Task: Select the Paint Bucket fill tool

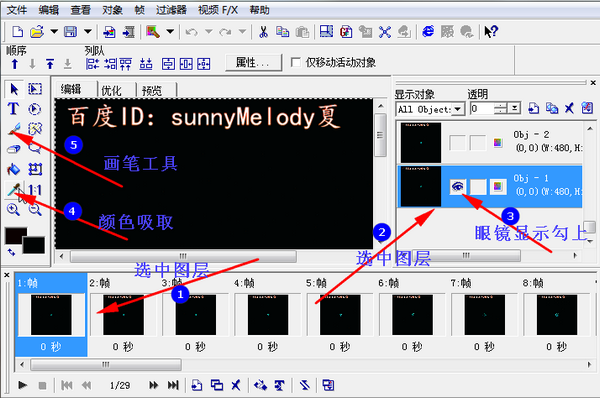Action: click(14, 169)
